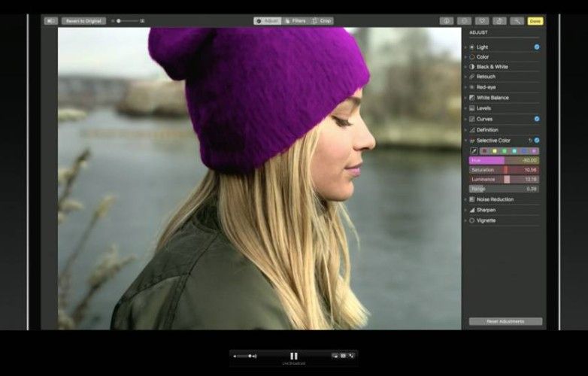588x376 pixels.
Task: Mark photo as favorite with heart
Action: point(482,21)
